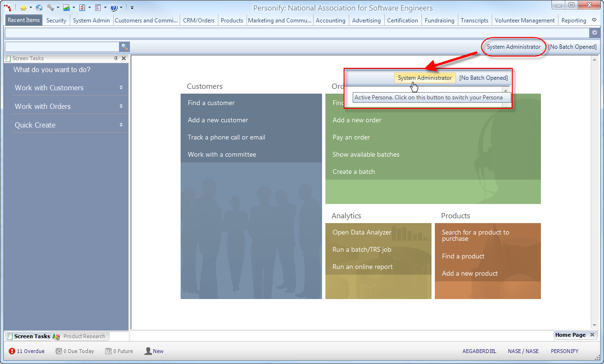
Task: Click the home icon in the toolbar
Action: point(39,8)
